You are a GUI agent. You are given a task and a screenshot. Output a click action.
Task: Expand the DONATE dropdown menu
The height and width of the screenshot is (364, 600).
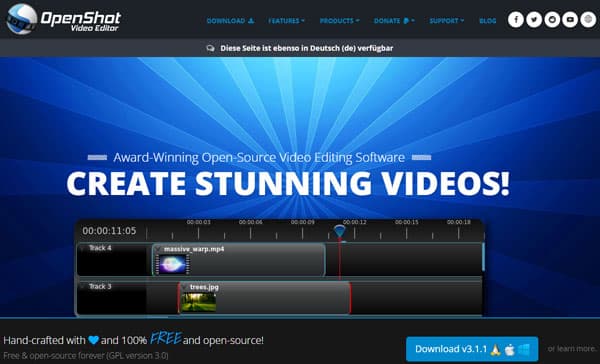coord(394,21)
